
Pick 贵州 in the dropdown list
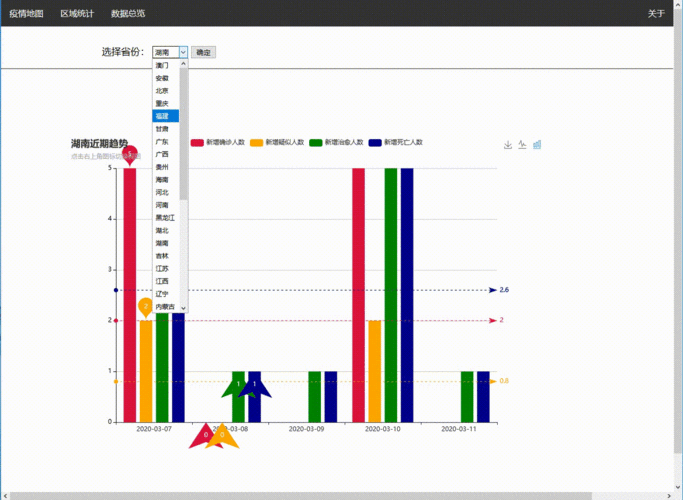[x=166, y=167]
